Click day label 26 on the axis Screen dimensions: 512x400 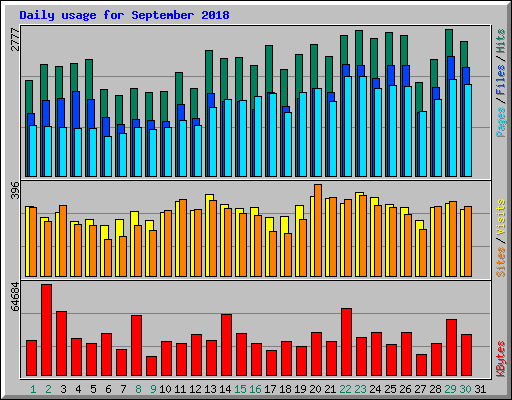(x=405, y=389)
